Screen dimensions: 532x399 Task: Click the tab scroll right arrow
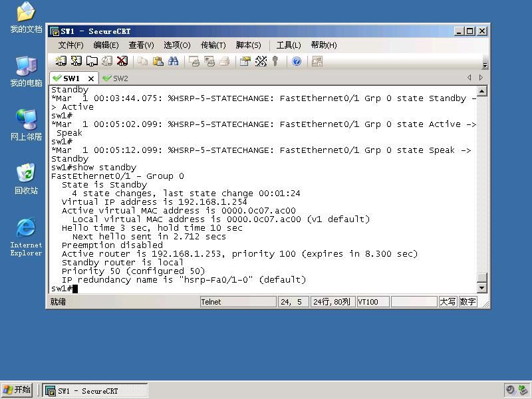pyautogui.click(x=481, y=77)
